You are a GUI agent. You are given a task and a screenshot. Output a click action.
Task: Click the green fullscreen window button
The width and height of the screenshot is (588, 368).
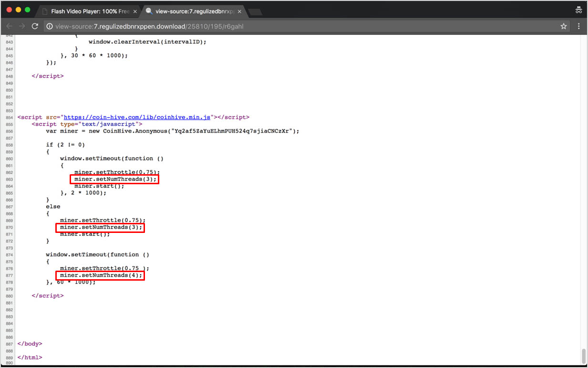tap(28, 10)
